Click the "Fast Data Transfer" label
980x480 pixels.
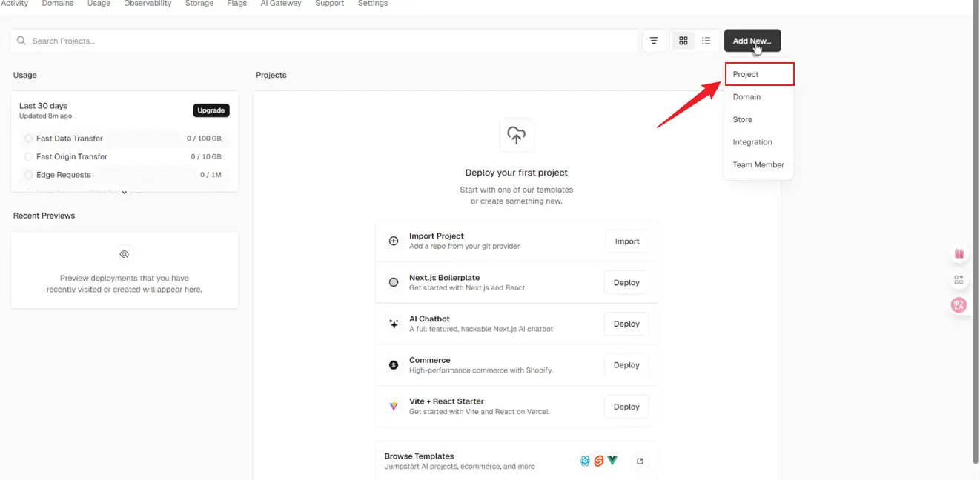coord(70,139)
